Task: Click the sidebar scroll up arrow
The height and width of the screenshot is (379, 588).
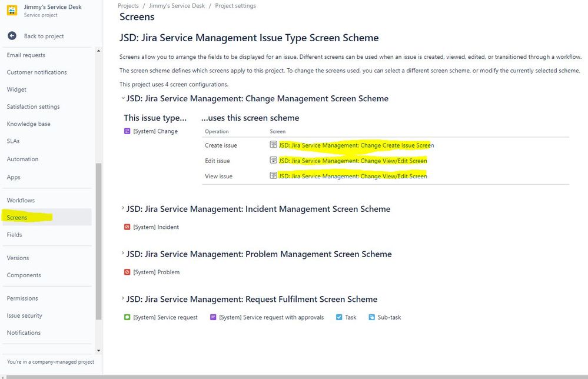Action: pos(98,51)
